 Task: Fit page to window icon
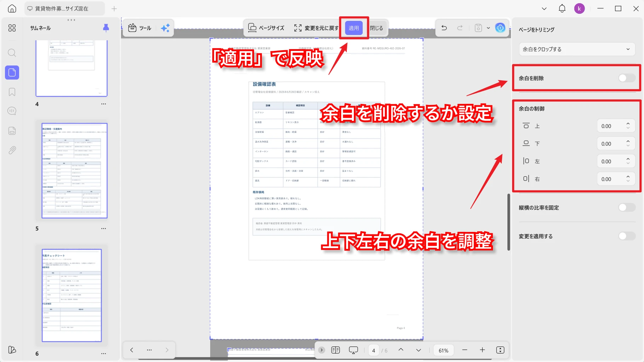tap(500, 350)
